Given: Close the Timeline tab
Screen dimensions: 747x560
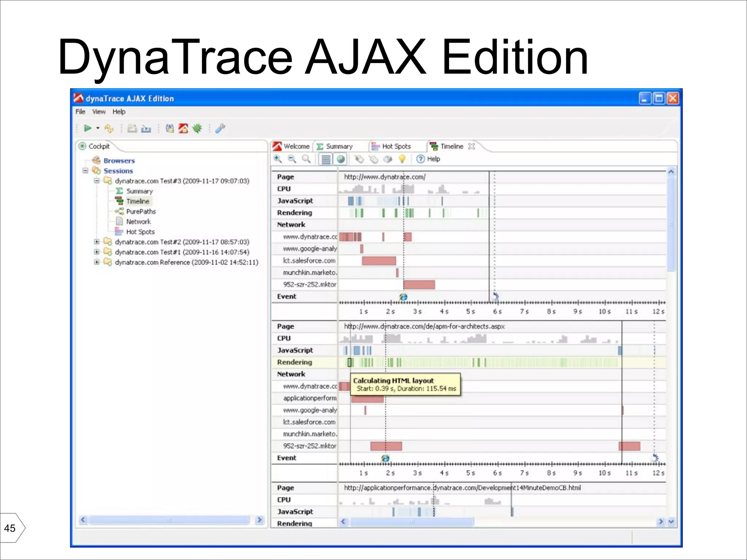Looking at the screenshot, I should (x=472, y=146).
